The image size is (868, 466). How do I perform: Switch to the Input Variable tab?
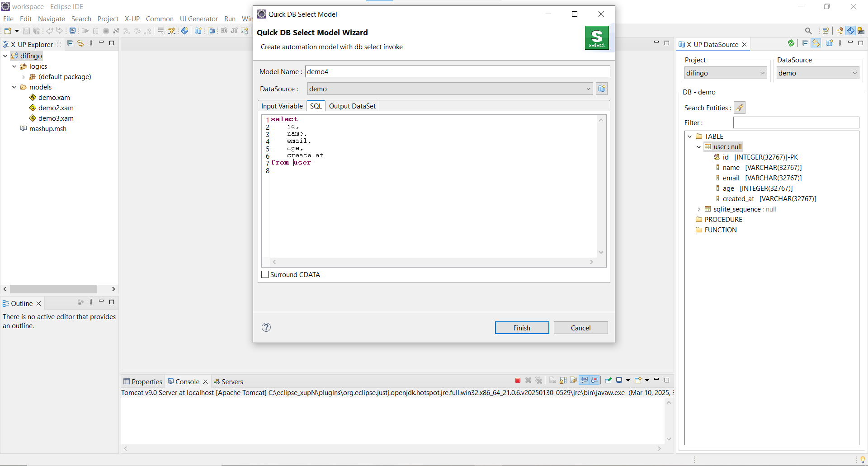coord(282,106)
